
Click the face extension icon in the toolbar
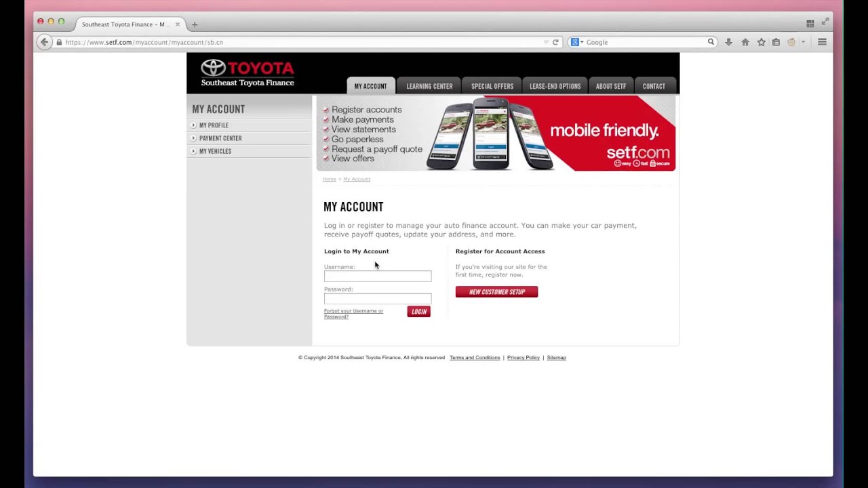click(791, 42)
